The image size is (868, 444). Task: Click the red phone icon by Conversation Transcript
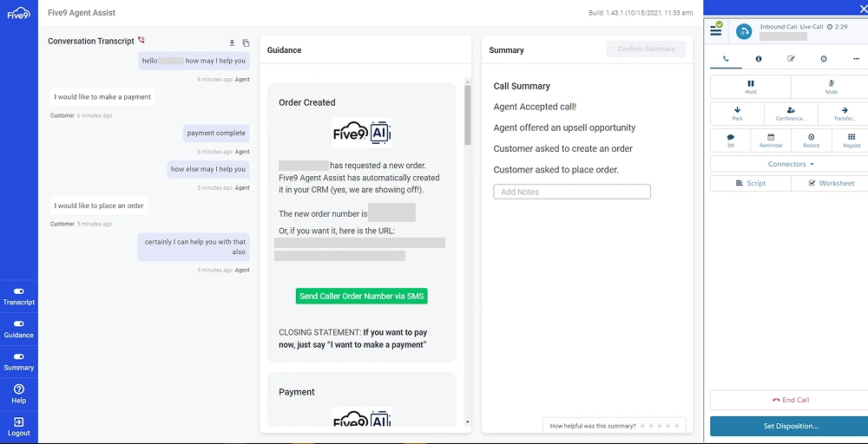[x=141, y=40]
